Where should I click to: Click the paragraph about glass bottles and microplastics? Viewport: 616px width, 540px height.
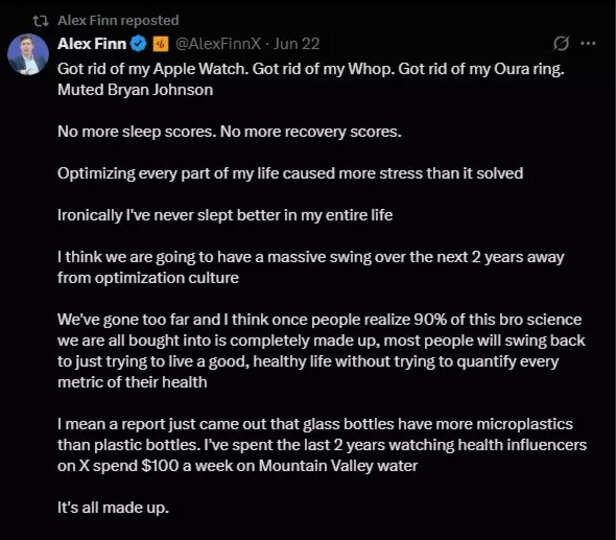point(320,424)
